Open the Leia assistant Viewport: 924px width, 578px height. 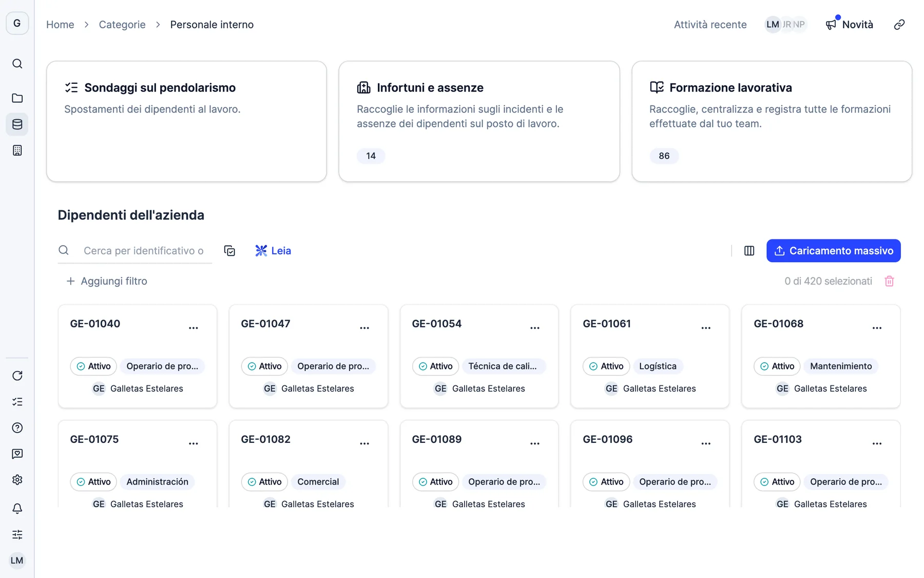click(273, 251)
